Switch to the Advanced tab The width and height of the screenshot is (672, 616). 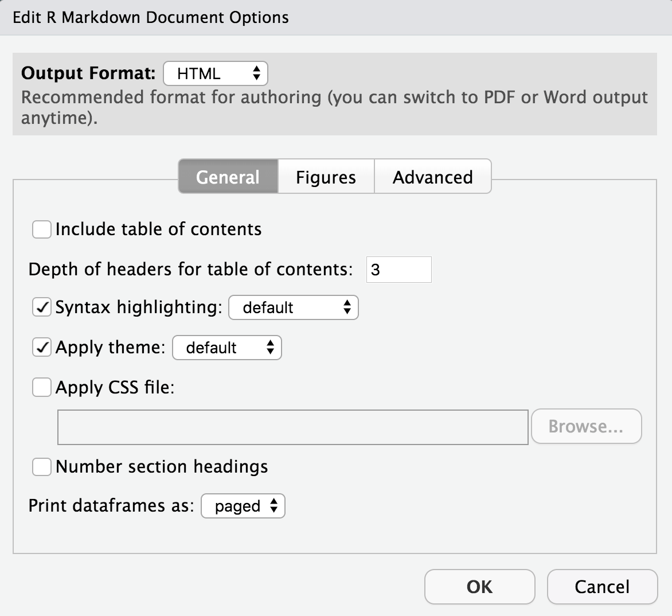pos(432,177)
